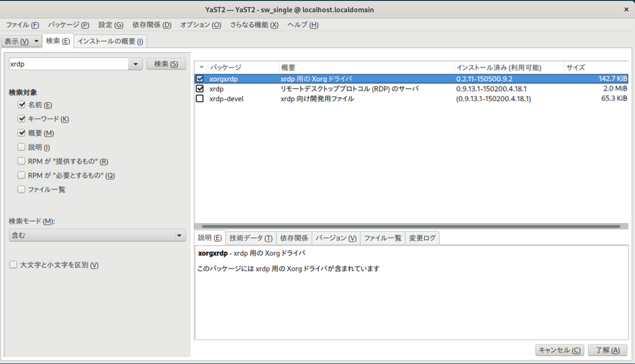Image resolution: width=635 pixels, height=364 pixels.
Task: Select the xrdp-devel package name
Action: tap(226, 98)
